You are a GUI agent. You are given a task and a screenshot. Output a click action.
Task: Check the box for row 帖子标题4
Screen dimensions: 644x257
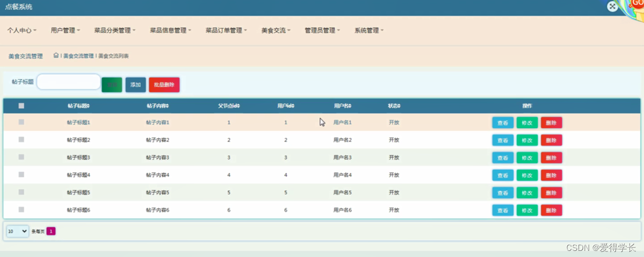coord(21,175)
